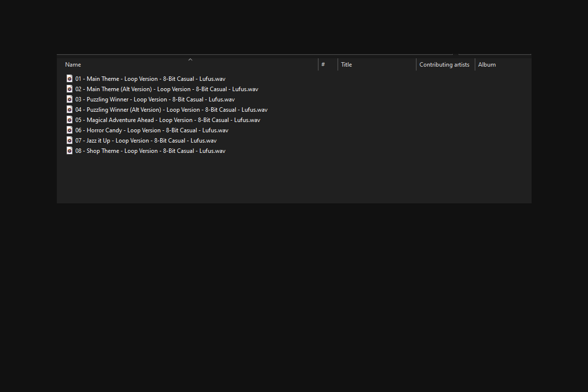Click the audio icon of 07 - Jazz it Up
The image size is (588, 392).
(70, 140)
